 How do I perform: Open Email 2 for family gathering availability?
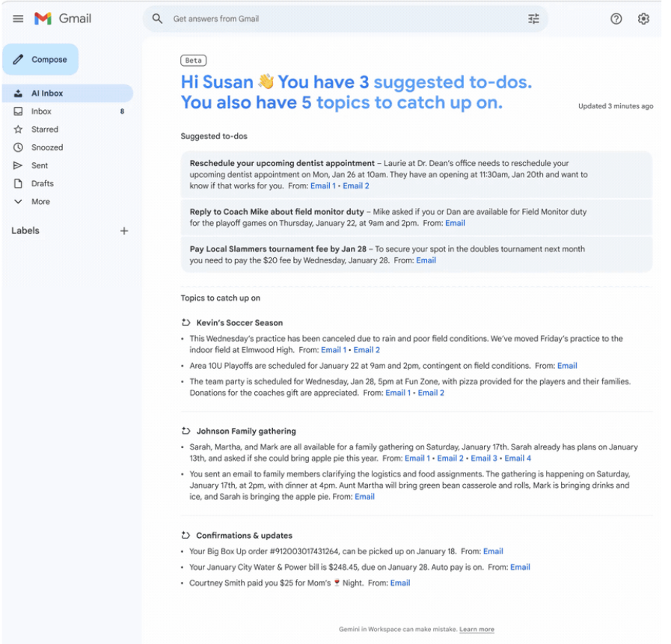pyautogui.click(x=450, y=459)
